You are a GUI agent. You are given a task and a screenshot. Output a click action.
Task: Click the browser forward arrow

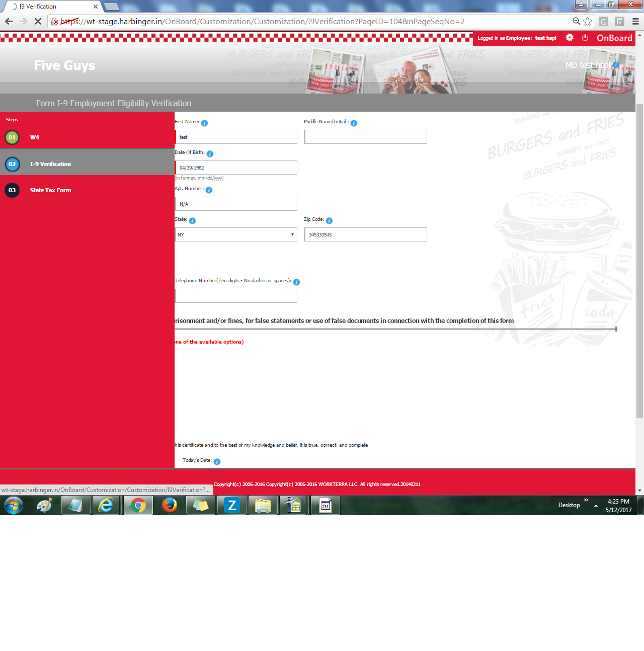(x=23, y=21)
